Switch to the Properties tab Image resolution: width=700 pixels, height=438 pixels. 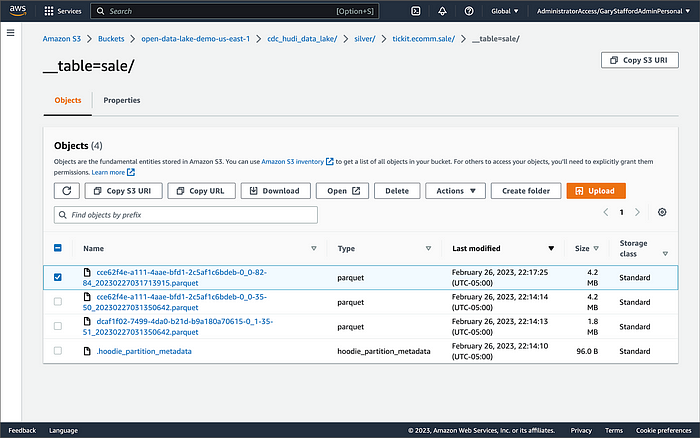click(x=122, y=100)
